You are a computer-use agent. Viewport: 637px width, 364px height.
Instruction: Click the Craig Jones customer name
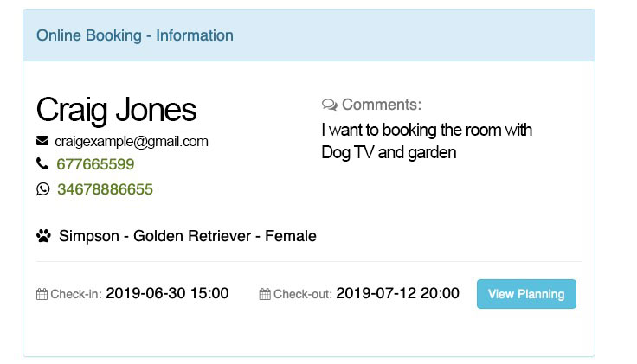click(116, 109)
